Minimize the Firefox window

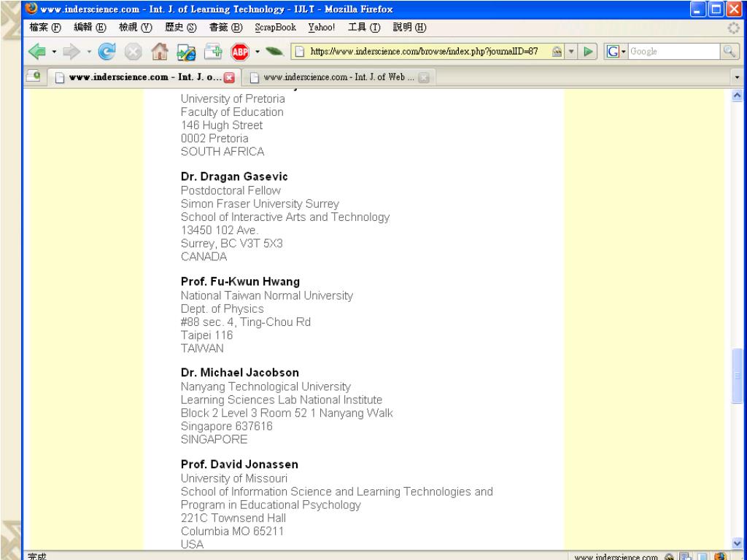(698, 9)
